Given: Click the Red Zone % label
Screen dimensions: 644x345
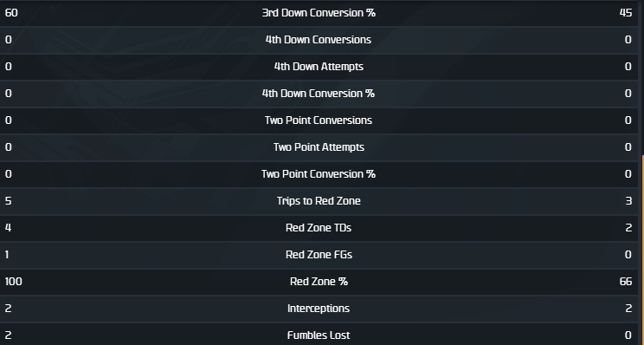Looking at the screenshot, I should point(319,281).
